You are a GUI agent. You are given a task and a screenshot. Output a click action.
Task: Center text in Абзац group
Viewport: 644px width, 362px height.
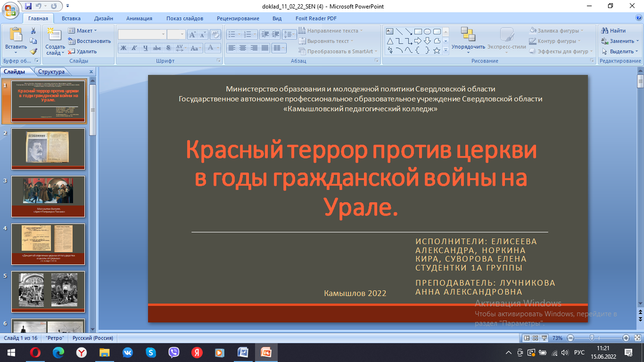[x=243, y=48]
